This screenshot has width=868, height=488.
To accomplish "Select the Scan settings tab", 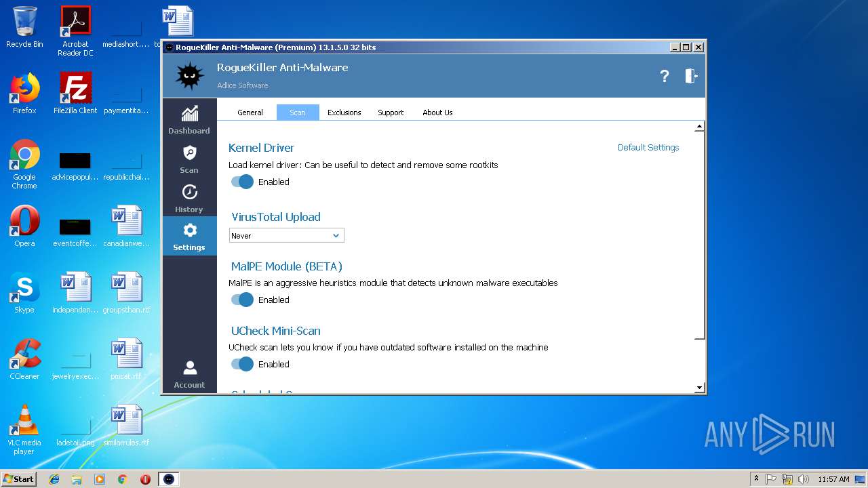I will click(x=298, y=113).
